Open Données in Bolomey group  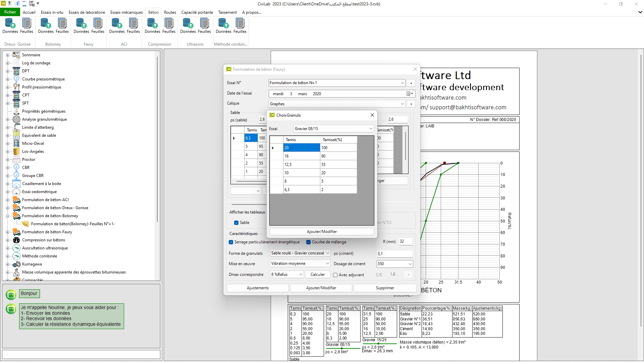click(x=46, y=26)
